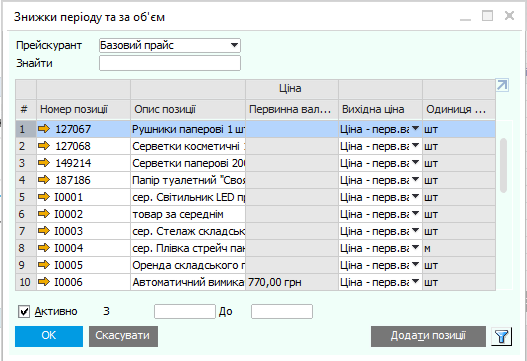Open Вихідна ціна dropdown for item I0003

(x=415, y=230)
